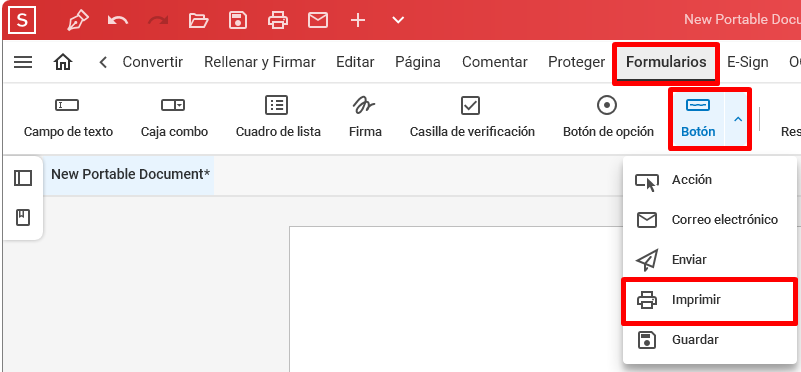Insert a Cuadro de lista field
The height and width of the screenshot is (372, 801).
(x=278, y=118)
